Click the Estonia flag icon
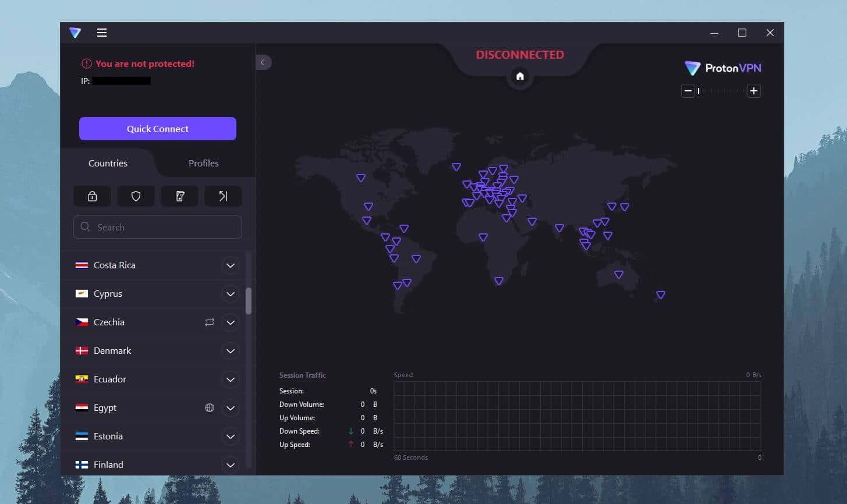 tap(81, 436)
